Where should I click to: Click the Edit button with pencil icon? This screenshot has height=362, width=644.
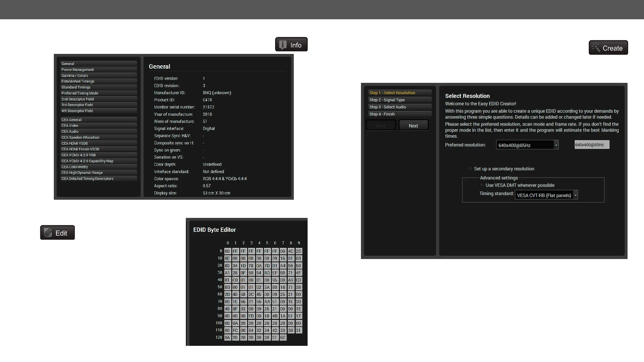click(x=58, y=232)
